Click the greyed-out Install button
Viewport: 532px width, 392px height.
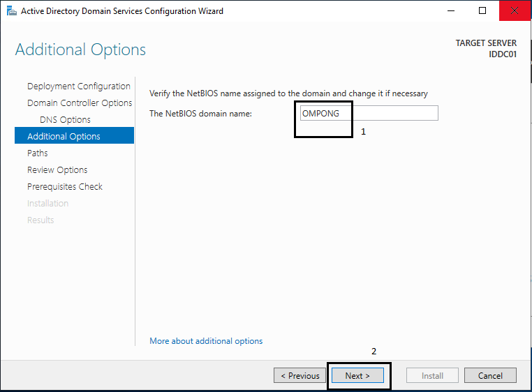pyautogui.click(x=432, y=375)
